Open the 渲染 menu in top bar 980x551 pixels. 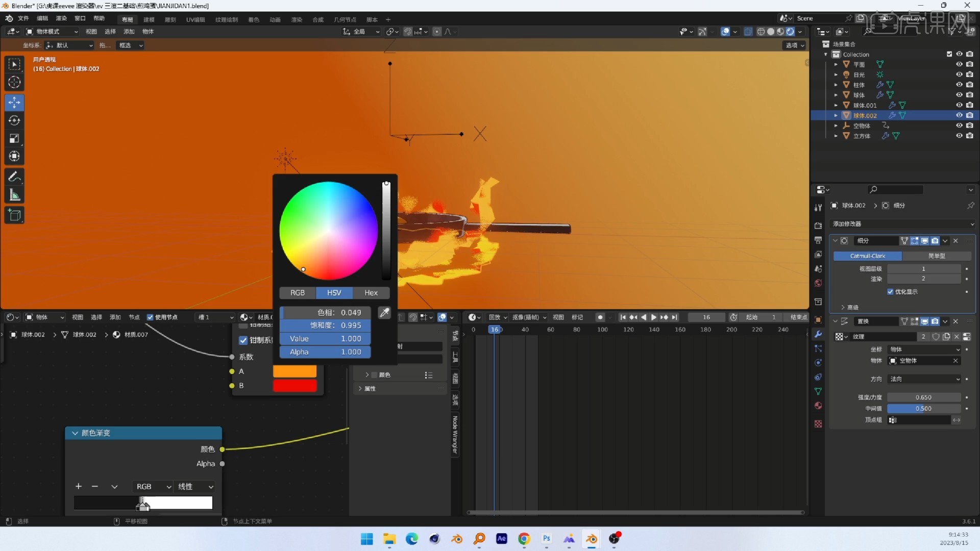pos(61,18)
